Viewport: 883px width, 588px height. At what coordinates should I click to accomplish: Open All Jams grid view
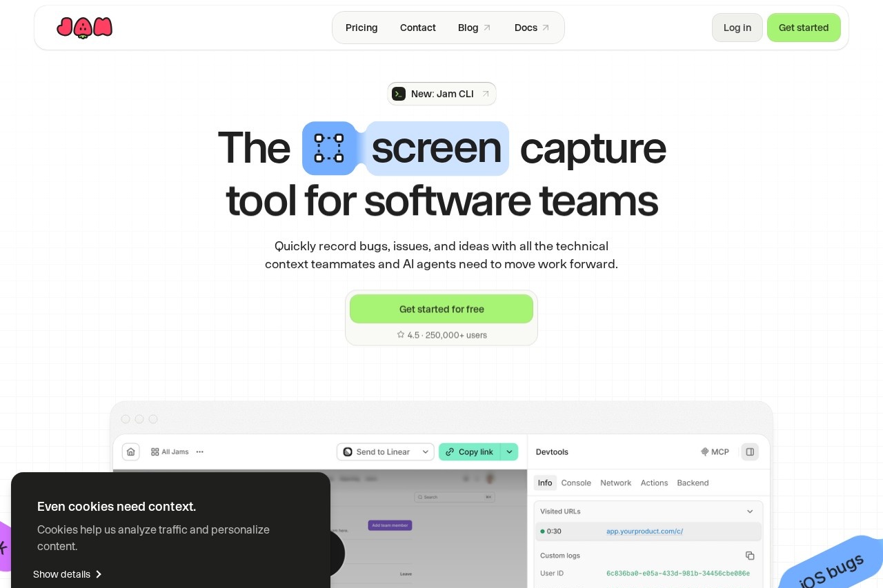click(x=170, y=452)
